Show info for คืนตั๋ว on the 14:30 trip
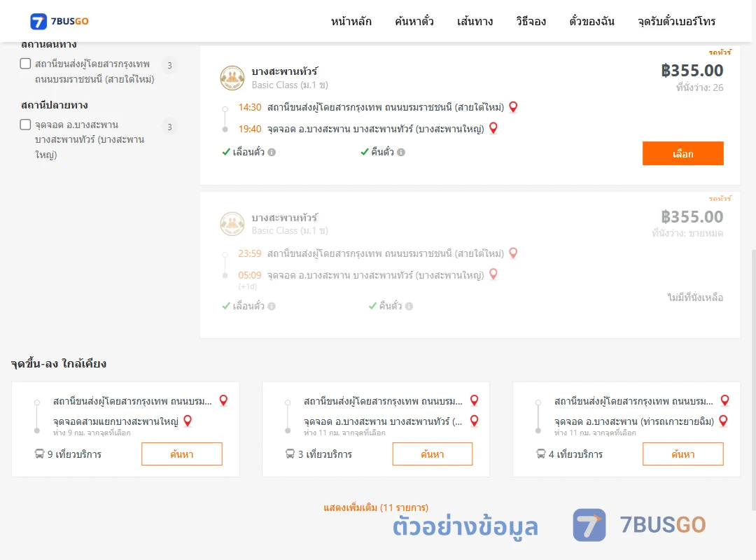Screen dimensions: 756x560 (401, 153)
